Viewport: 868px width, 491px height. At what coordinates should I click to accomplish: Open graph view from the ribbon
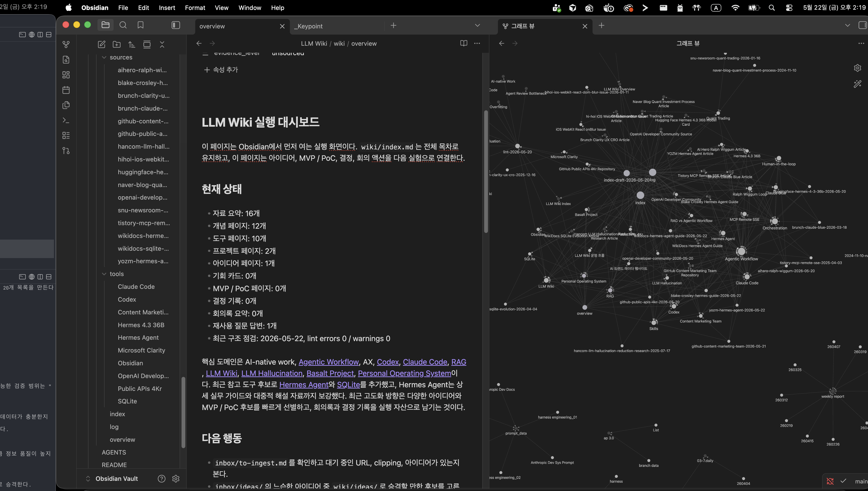click(x=66, y=44)
